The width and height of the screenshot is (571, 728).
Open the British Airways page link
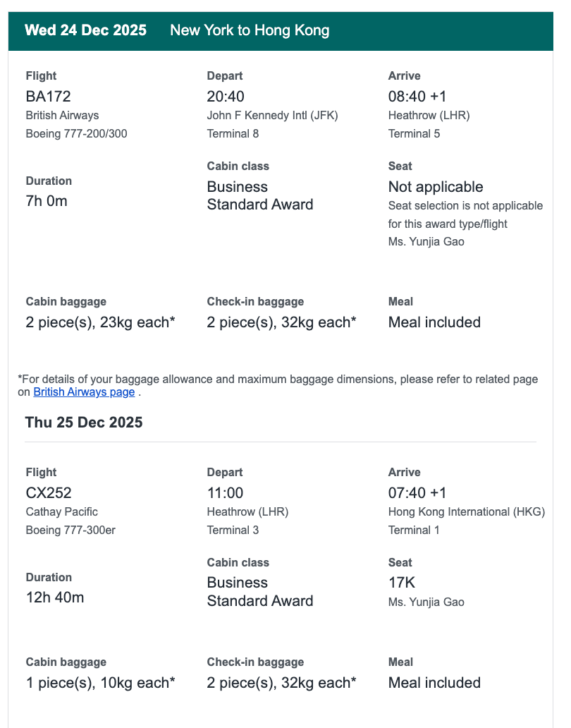[x=84, y=392]
